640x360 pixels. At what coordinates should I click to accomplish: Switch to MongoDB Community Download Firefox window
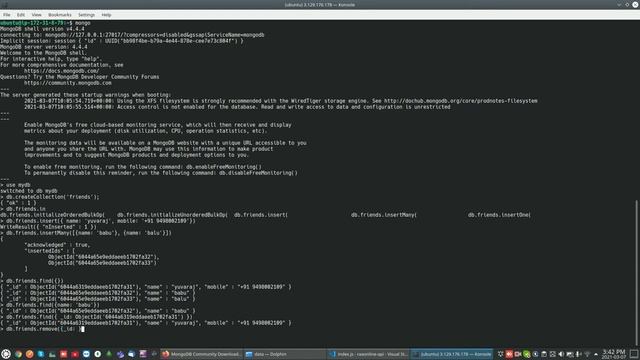(x=201, y=354)
